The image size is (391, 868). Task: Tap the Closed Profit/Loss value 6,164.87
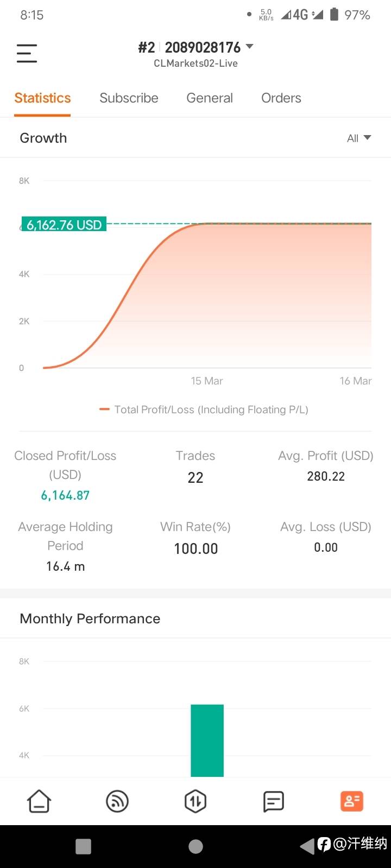point(65,495)
